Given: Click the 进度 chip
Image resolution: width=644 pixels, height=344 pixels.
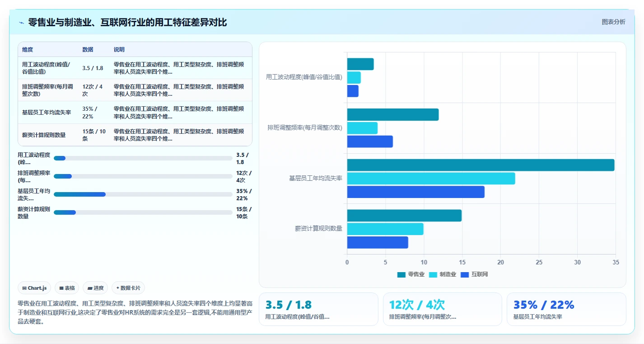Looking at the screenshot, I should pos(95,288).
